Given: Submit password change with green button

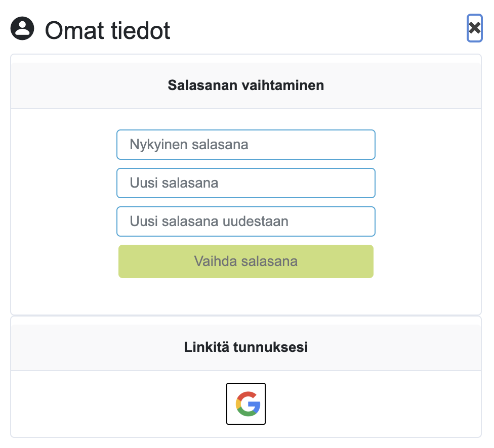Looking at the screenshot, I should click(246, 261).
